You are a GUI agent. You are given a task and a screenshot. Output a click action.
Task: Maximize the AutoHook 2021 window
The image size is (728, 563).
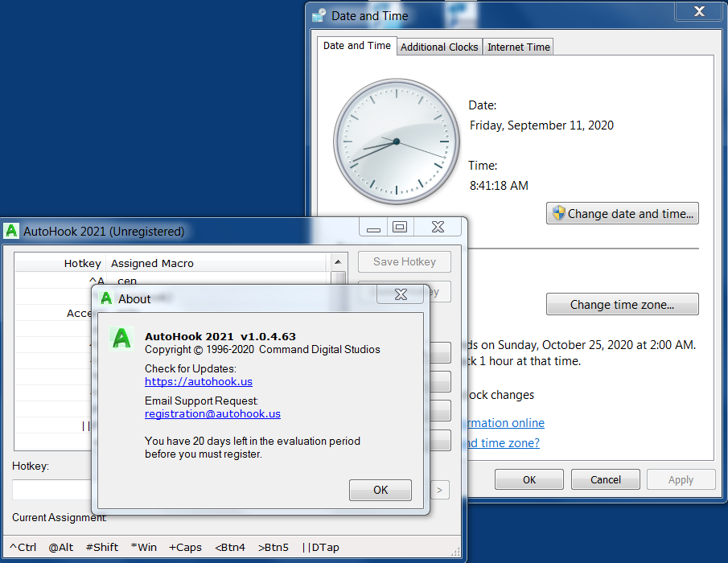(400, 227)
